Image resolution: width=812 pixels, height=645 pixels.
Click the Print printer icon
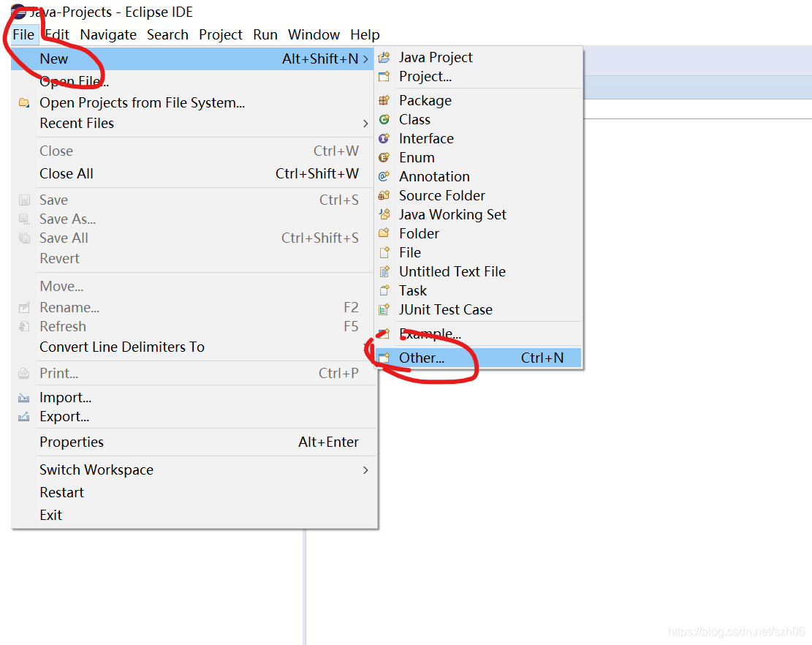coord(24,374)
